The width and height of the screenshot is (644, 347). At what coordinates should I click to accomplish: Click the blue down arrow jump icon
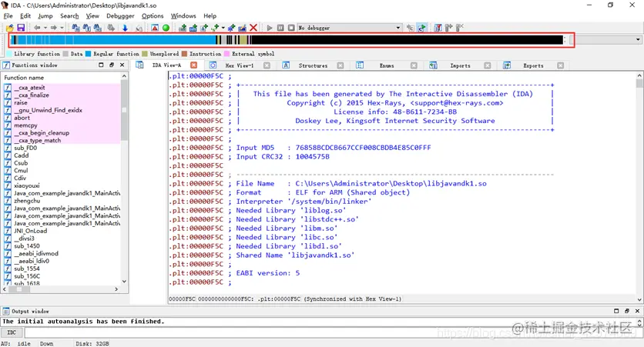[125, 28]
